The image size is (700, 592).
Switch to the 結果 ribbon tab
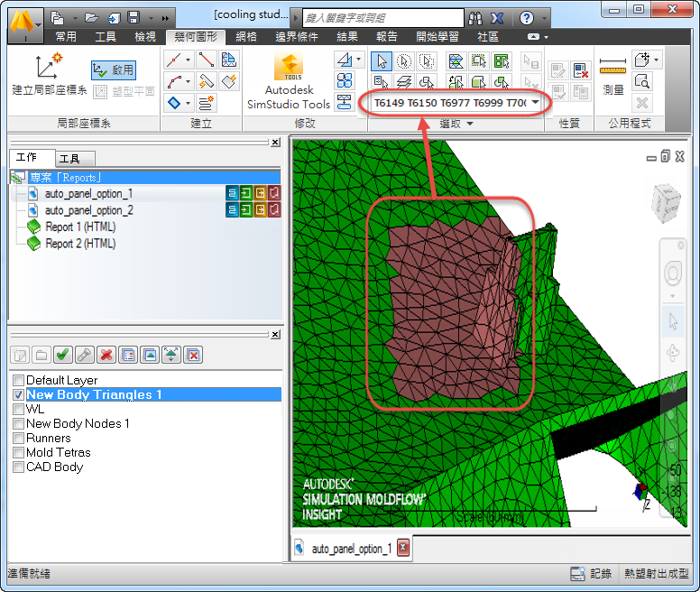[347, 37]
